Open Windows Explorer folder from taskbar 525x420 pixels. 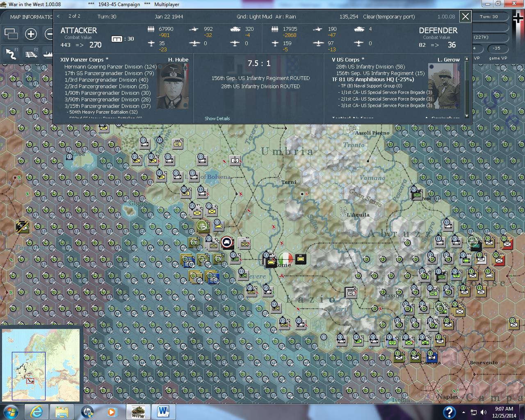click(x=62, y=411)
